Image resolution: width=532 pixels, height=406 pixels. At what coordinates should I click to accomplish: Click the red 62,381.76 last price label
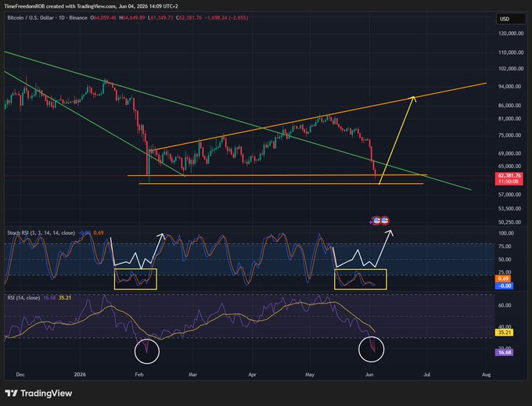pyautogui.click(x=509, y=176)
